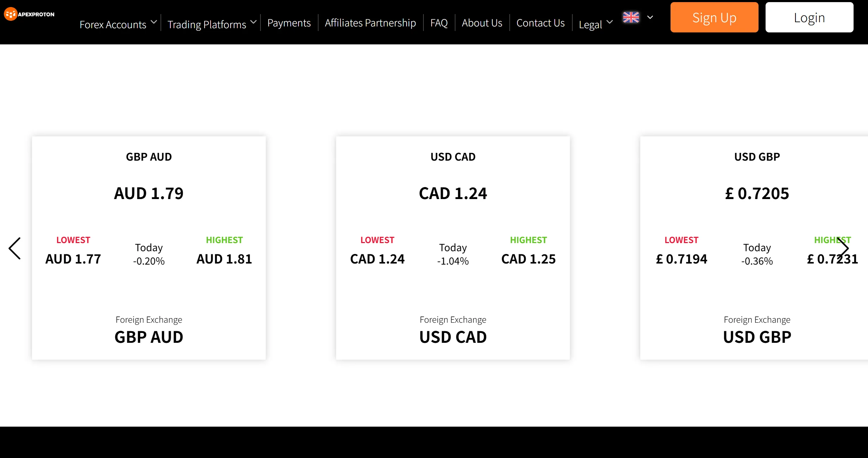Go to previous carousel slide arrow
The width and height of the screenshot is (868, 458).
pos(15,248)
